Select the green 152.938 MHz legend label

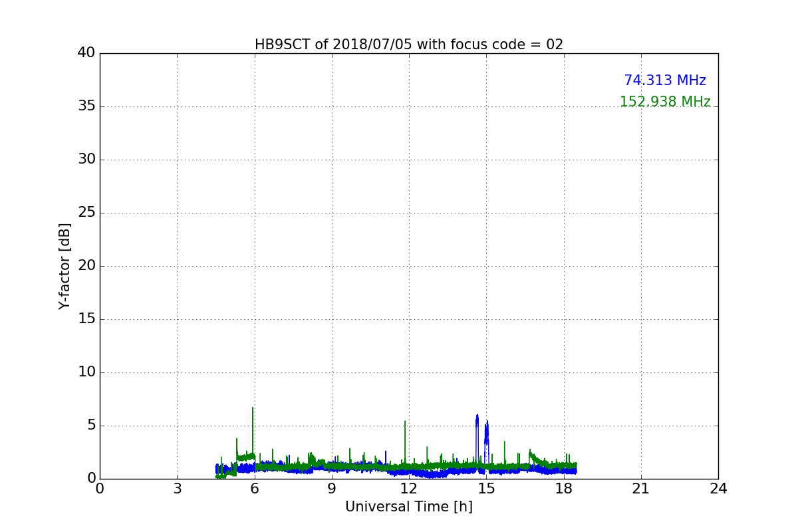click(665, 102)
